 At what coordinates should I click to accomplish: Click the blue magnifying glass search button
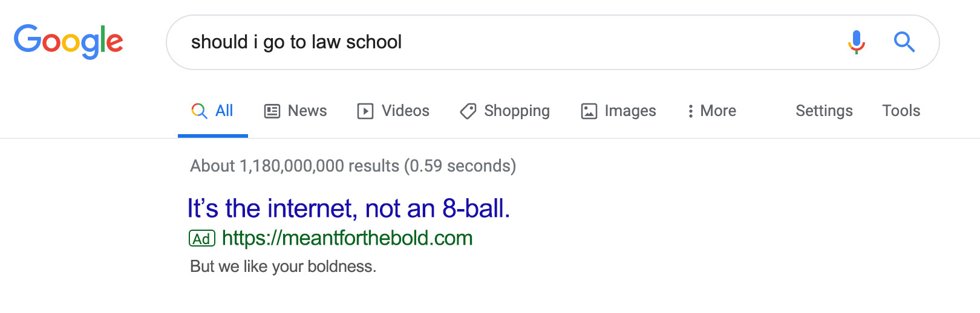point(904,42)
